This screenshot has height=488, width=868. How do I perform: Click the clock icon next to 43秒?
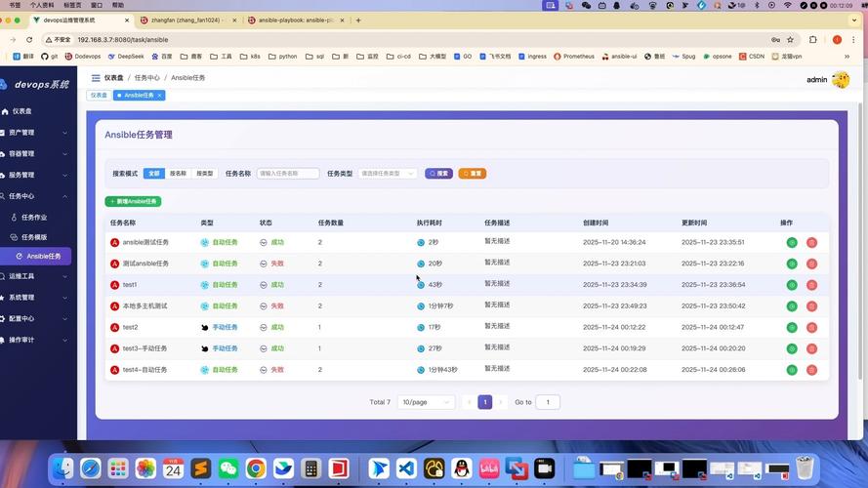(x=421, y=285)
